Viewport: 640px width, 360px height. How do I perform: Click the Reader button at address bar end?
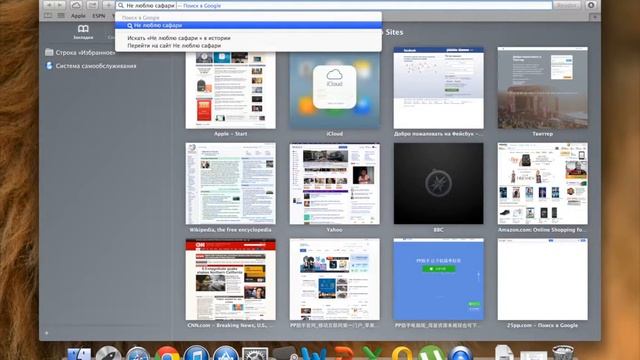567,5
